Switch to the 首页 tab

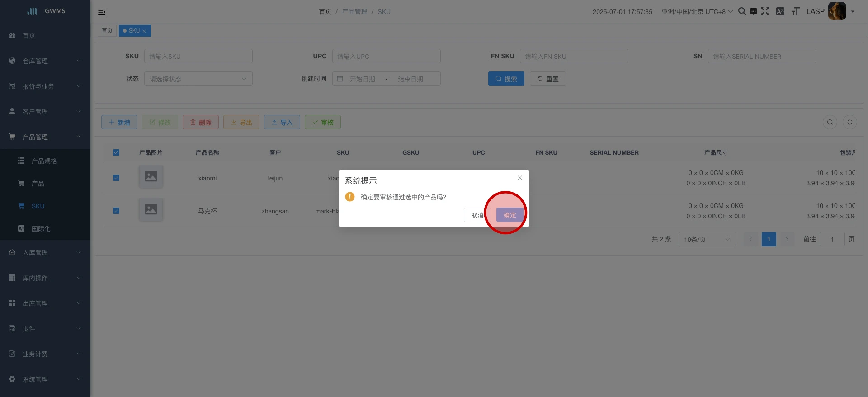point(107,31)
